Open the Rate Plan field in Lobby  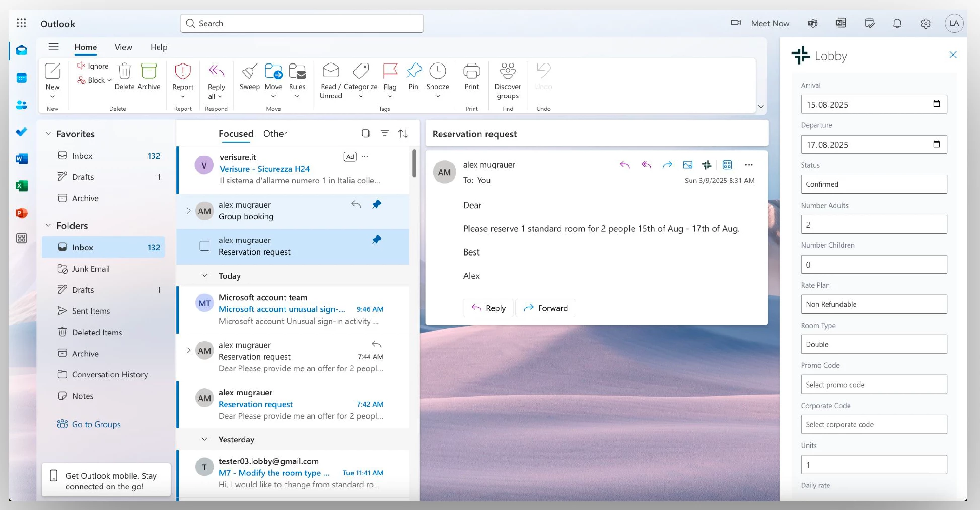pyautogui.click(x=874, y=304)
